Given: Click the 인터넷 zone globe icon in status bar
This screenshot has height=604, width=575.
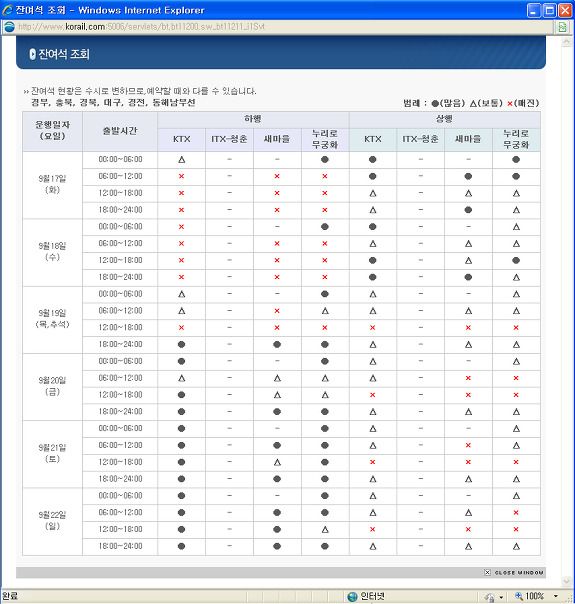Looking at the screenshot, I should [x=352, y=597].
